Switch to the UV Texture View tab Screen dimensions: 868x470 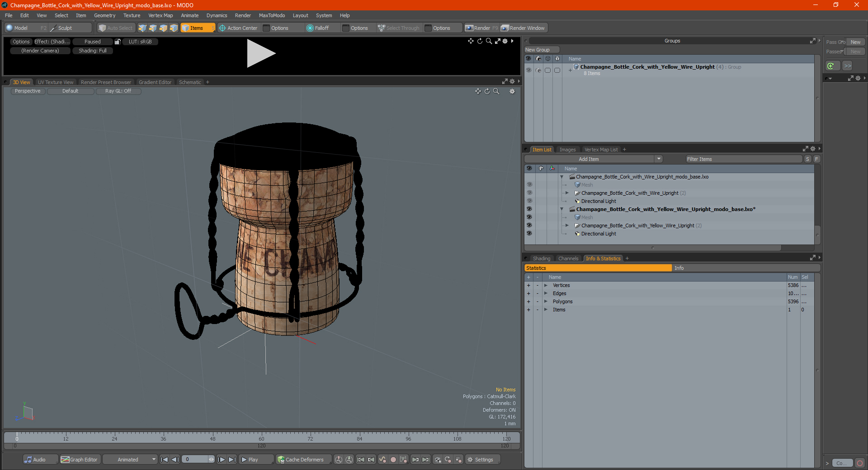[x=55, y=82]
